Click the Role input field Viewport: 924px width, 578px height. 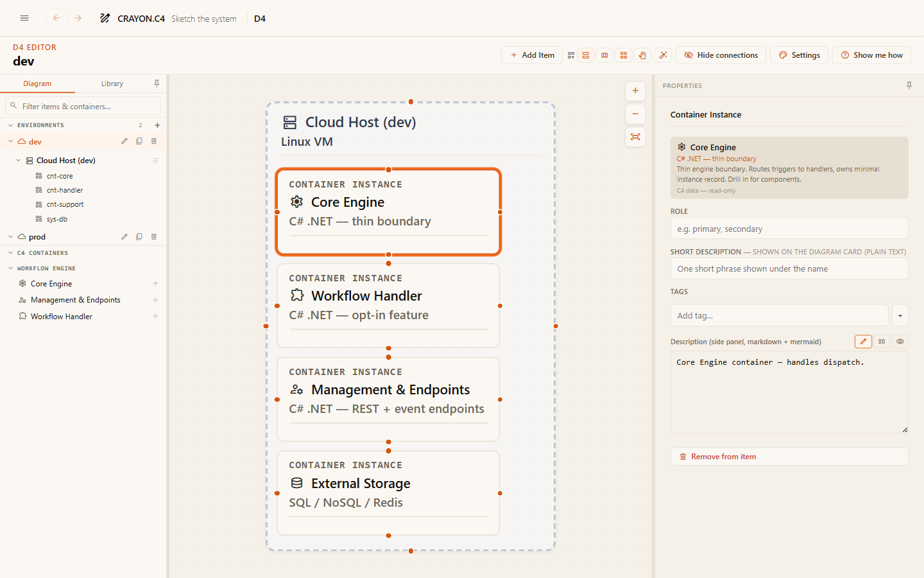pos(789,229)
